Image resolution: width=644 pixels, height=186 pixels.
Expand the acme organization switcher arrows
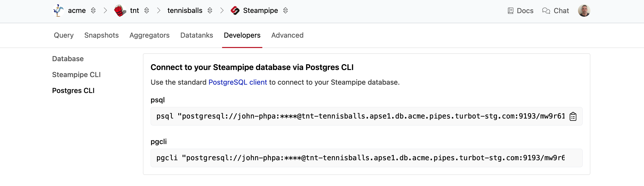point(93,11)
